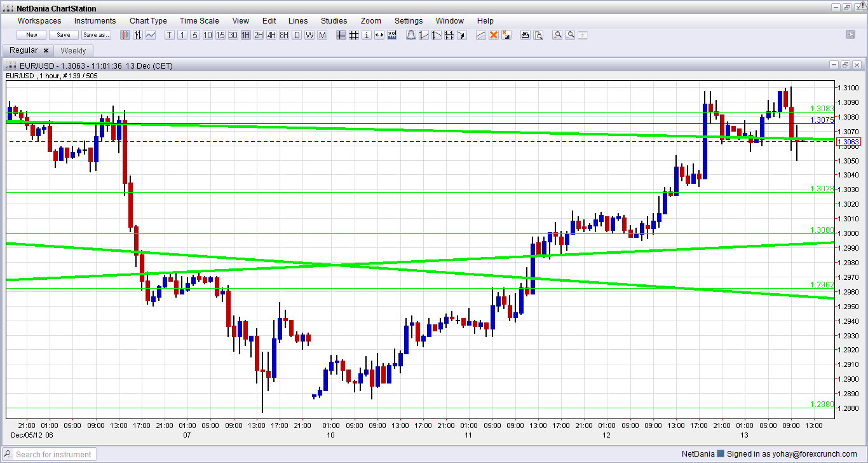Screen dimensions: 868x463
Task: Select the candlestick chart type icon
Action: [x=125, y=35]
